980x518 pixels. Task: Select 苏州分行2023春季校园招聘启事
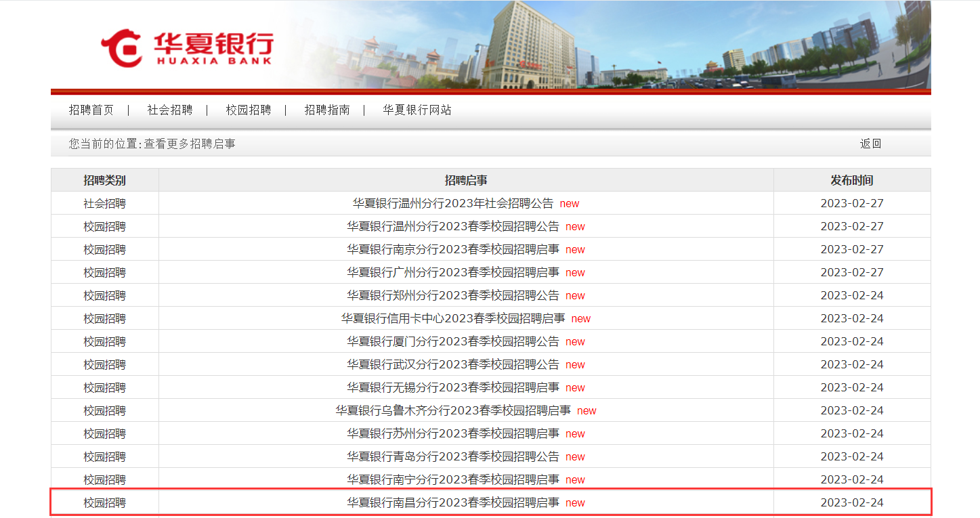click(x=453, y=433)
